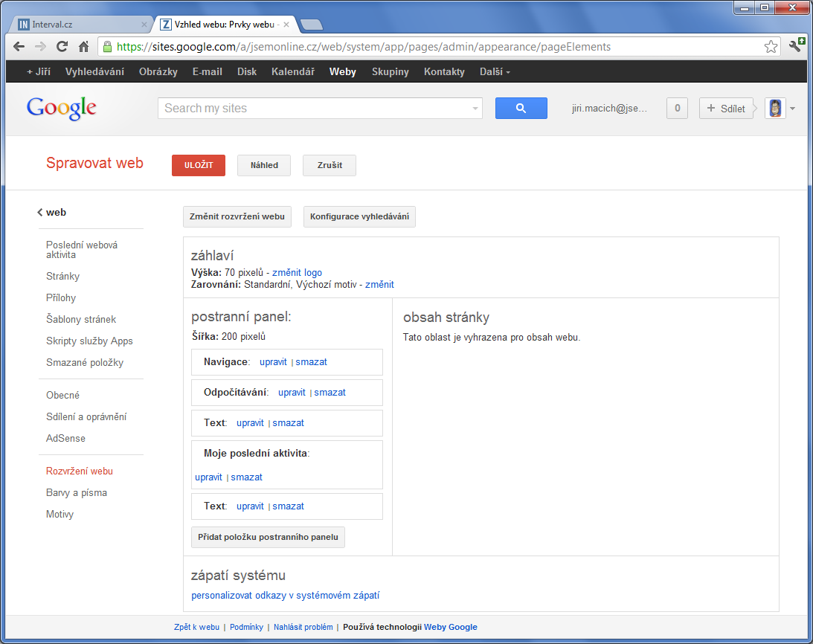The image size is (813, 644).
Task: Open Obecné settings in sidebar
Action: pyautogui.click(x=62, y=395)
